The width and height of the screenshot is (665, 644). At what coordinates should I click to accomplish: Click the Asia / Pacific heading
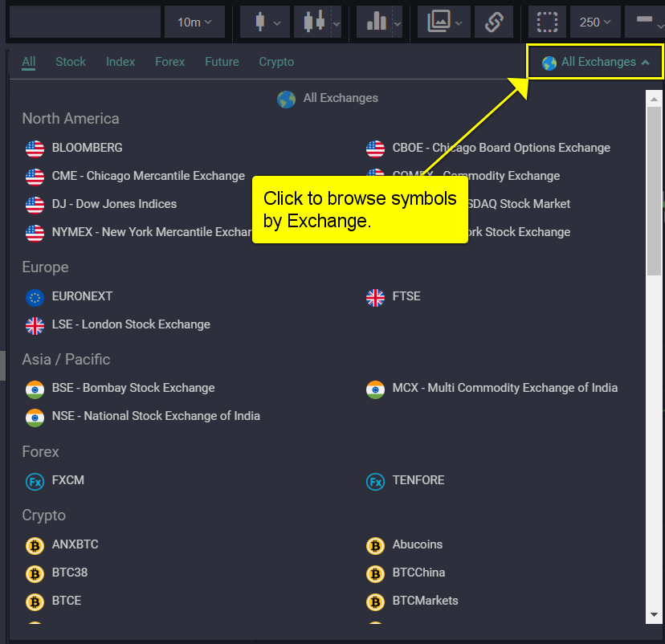pos(66,360)
